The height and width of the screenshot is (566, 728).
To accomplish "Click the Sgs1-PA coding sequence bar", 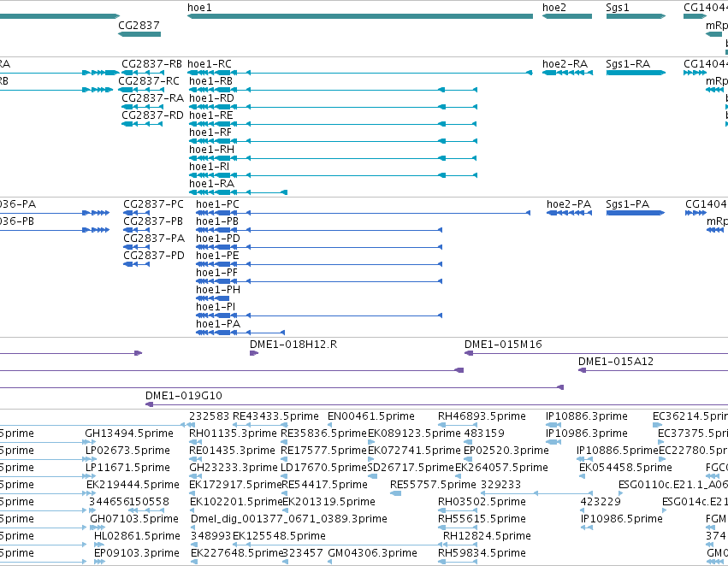I will pos(635,213).
